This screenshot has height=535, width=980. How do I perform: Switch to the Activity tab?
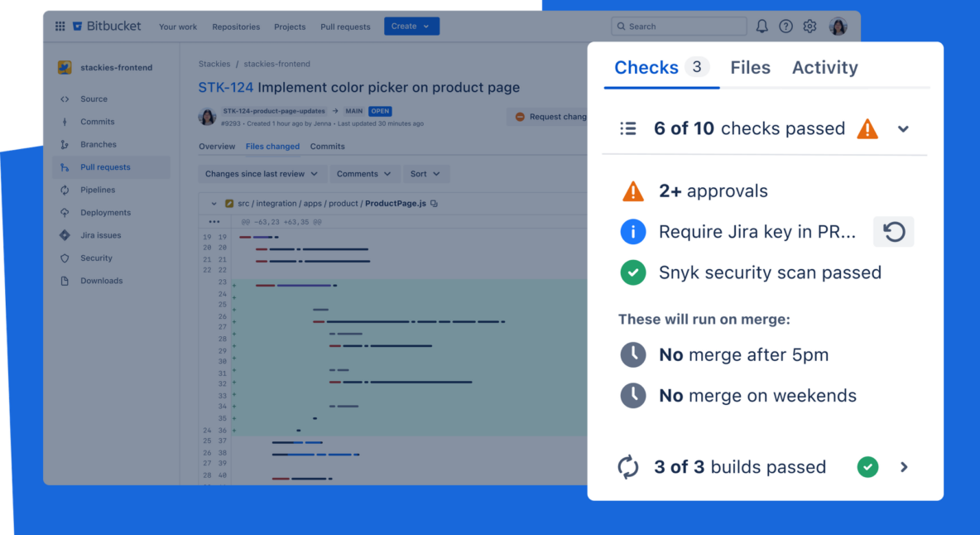click(824, 68)
